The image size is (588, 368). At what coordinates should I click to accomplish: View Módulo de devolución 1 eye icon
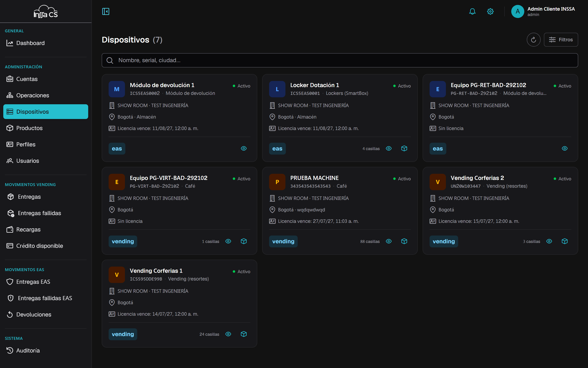pyautogui.click(x=244, y=148)
